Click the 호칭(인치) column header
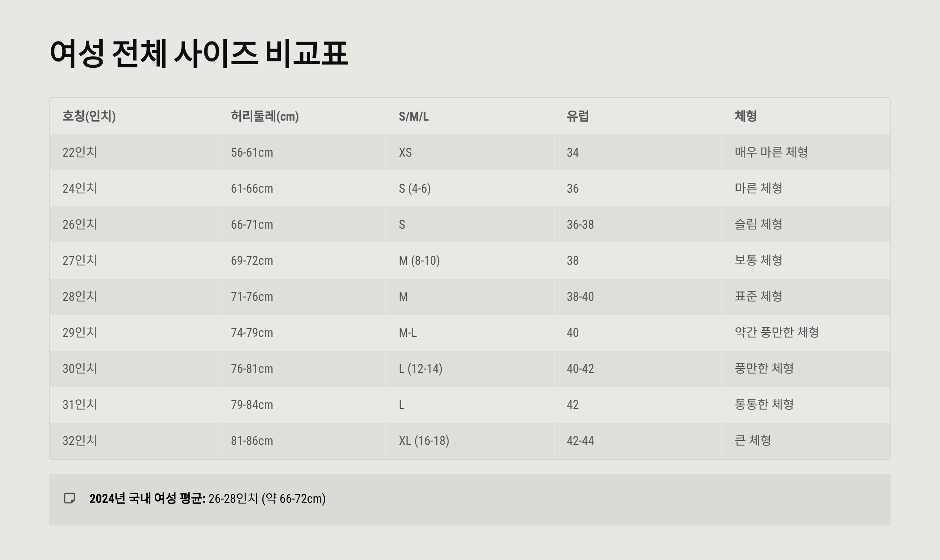This screenshot has height=560, width=940. [x=89, y=116]
